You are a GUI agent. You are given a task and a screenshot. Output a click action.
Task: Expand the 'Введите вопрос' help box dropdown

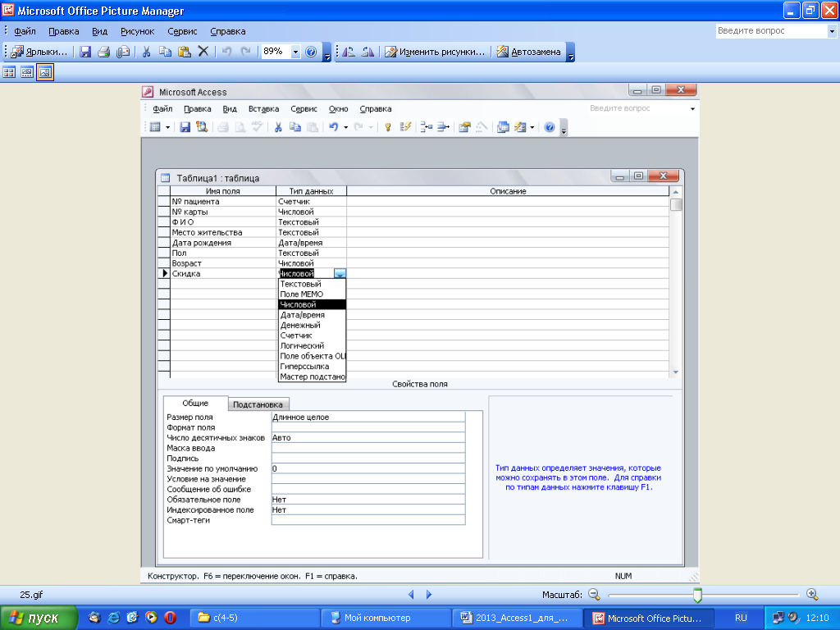(832, 31)
